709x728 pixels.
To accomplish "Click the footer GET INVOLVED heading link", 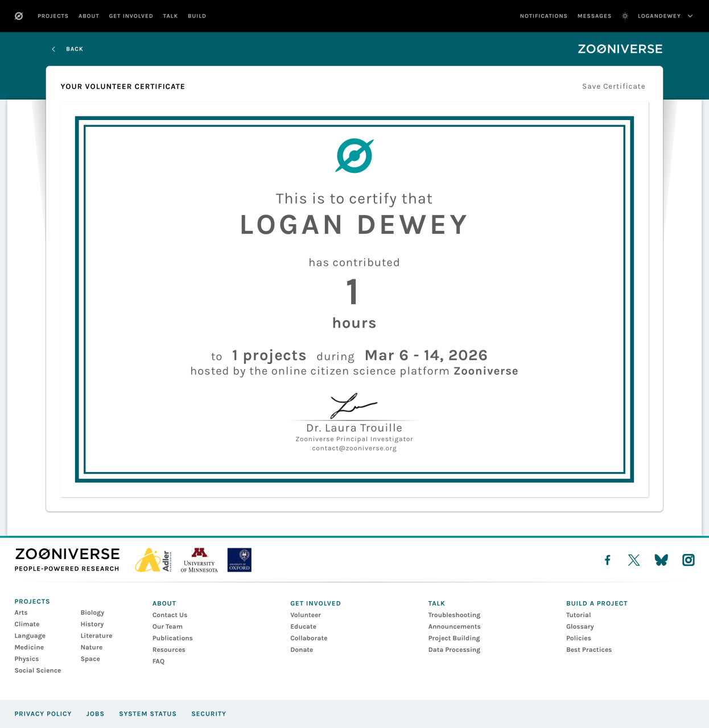I will [315, 603].
